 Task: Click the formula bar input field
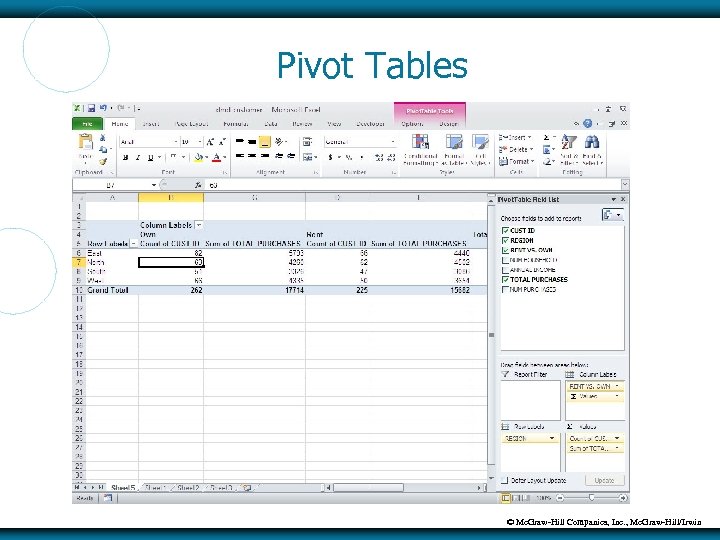pos(413,185)
